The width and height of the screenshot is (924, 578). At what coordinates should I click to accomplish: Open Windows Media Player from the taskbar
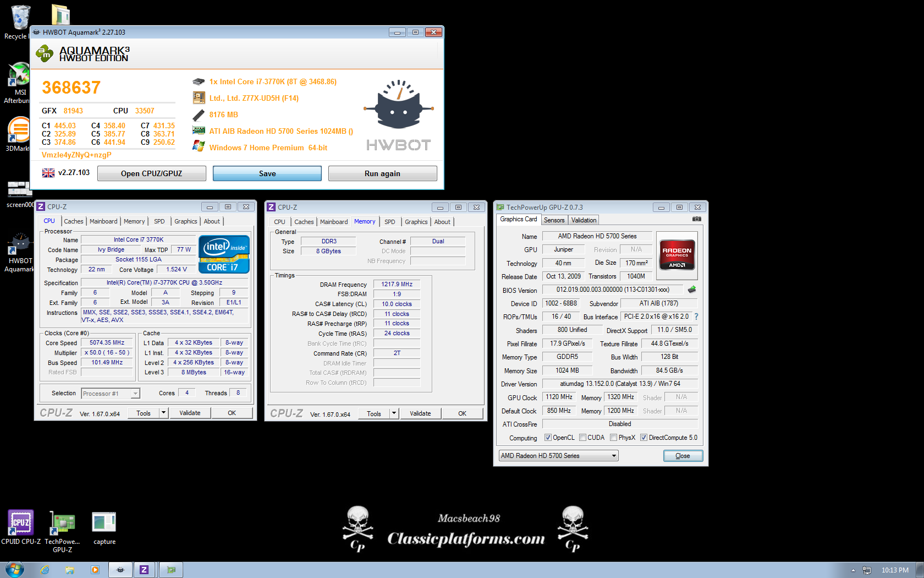(95, 570)
